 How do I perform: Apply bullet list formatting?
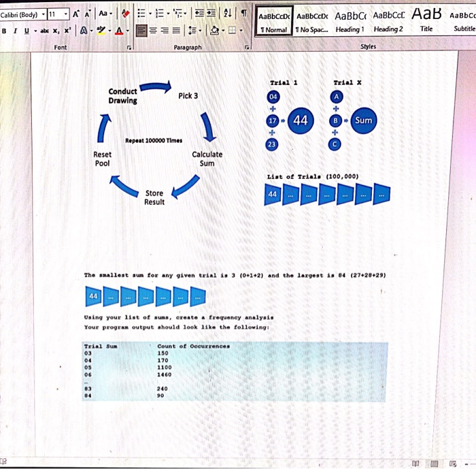pyautogui.click(x=141, y=13)
